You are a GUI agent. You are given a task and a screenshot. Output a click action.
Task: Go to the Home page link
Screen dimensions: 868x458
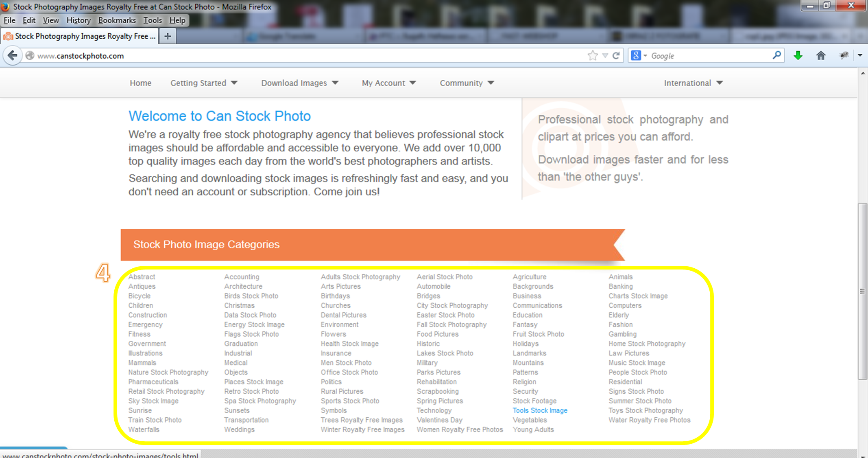[x=141, y=83]
